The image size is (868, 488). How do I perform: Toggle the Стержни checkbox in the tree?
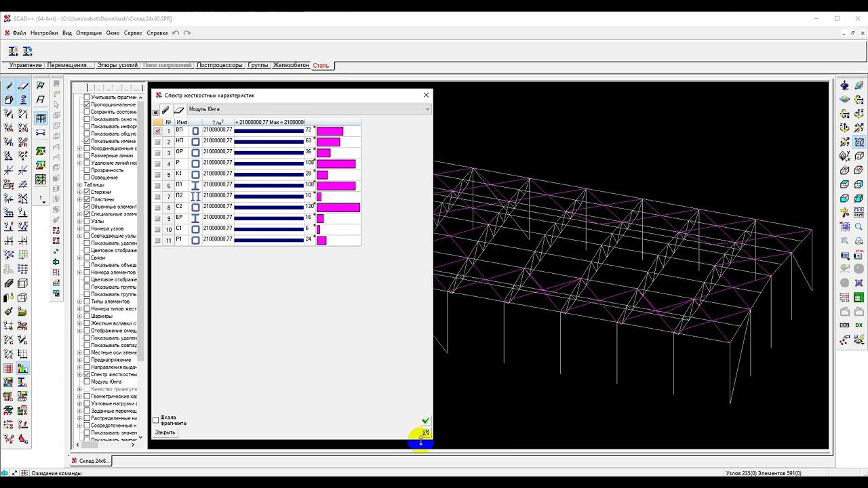point(87,192)
